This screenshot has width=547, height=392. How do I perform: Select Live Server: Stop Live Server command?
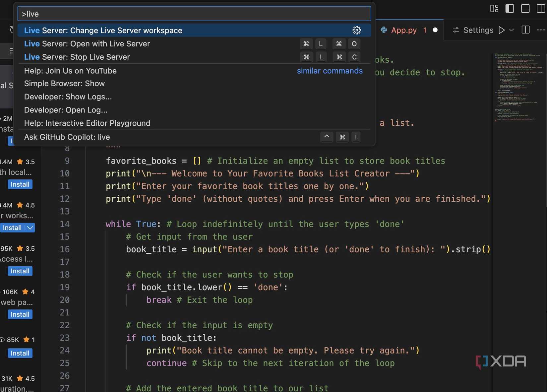point(77,57)
